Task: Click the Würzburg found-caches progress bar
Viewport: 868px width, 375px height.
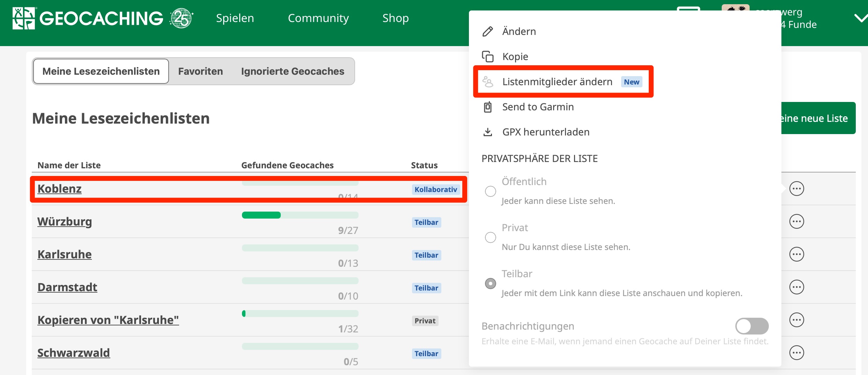Action: (300, 215)
